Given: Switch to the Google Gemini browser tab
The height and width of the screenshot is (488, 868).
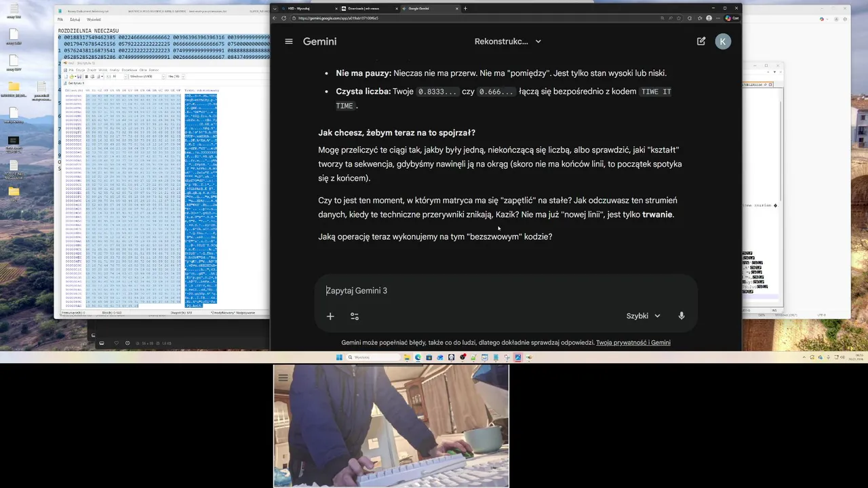Looking at the screenshot, I should tap(431, 8).
